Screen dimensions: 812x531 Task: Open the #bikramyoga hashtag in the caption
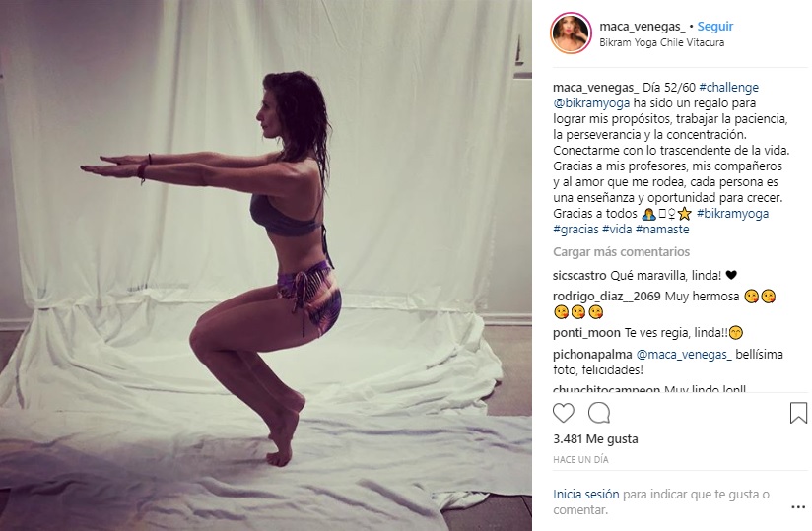pos(732,213)
